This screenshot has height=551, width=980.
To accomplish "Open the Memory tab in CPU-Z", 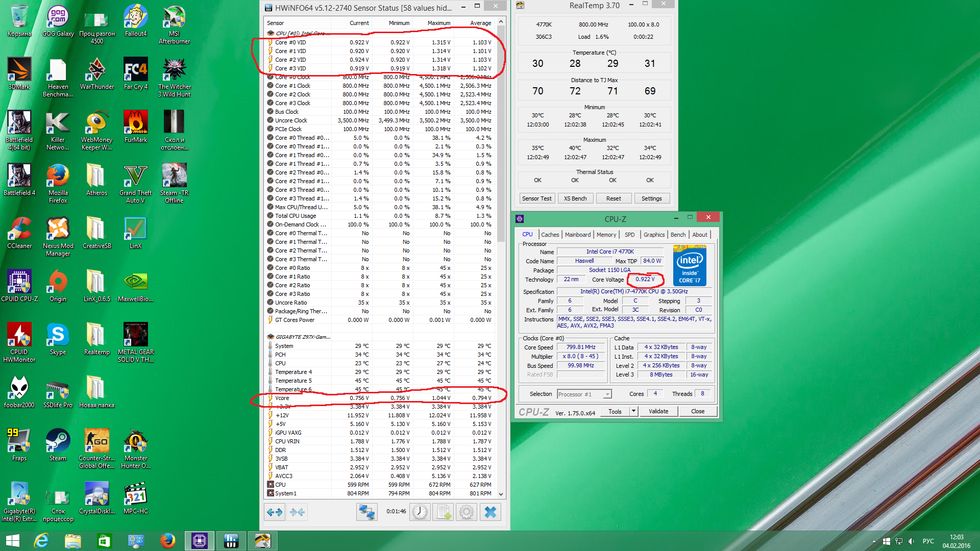I will point(606,235).
